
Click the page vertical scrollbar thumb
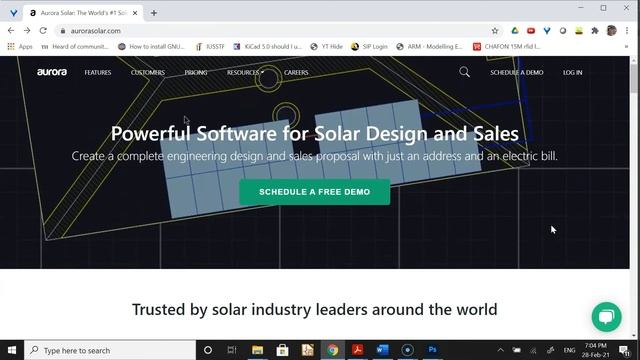click(x=633, y=78)
